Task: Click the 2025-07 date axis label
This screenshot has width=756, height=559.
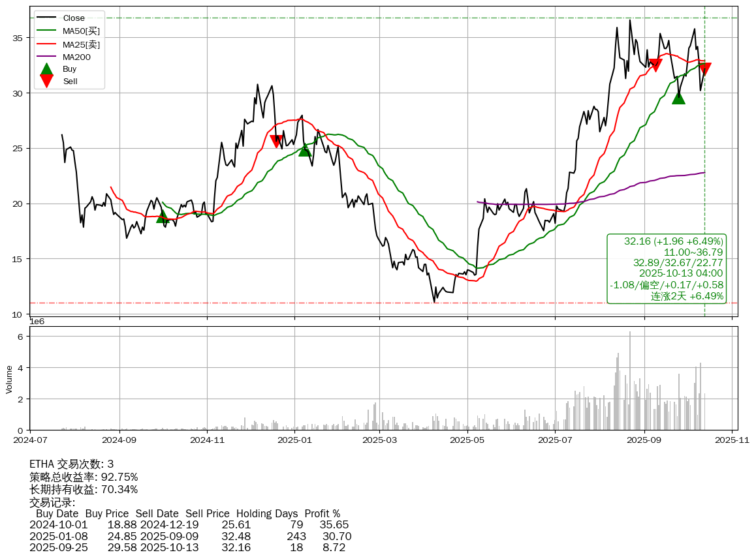Action: [x=555, y=440]
